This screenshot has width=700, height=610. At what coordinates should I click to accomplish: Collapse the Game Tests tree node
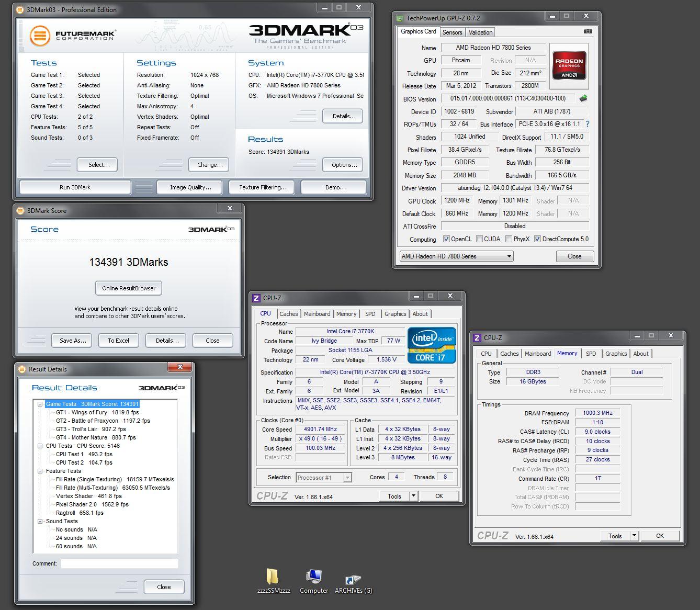pyautogui.click(x=40, y=404)
